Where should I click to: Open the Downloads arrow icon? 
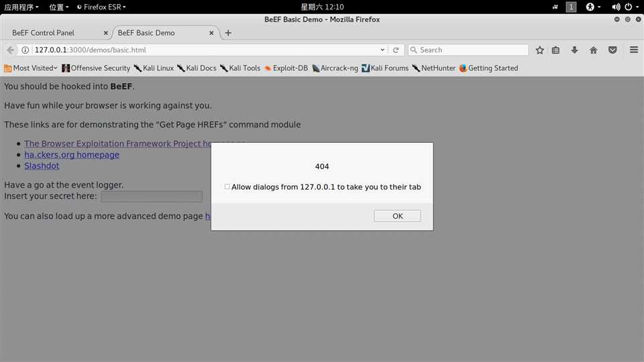tap(575, 50)
